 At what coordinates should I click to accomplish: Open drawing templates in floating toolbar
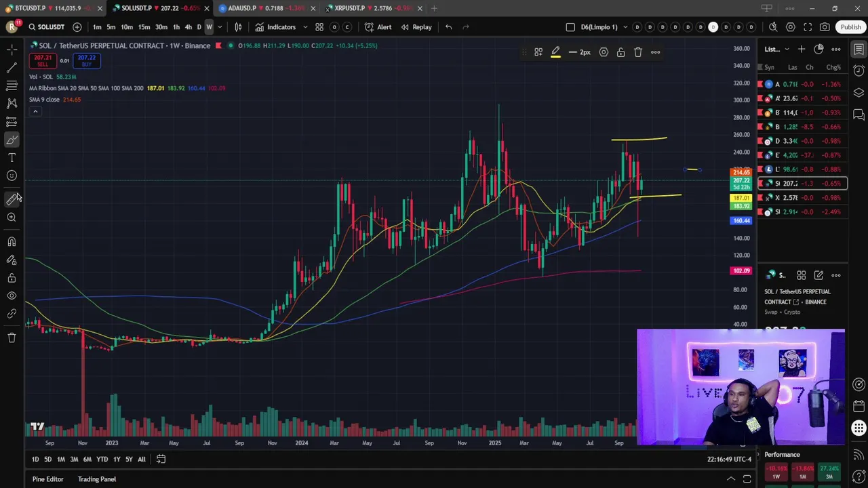pos(538,52)
